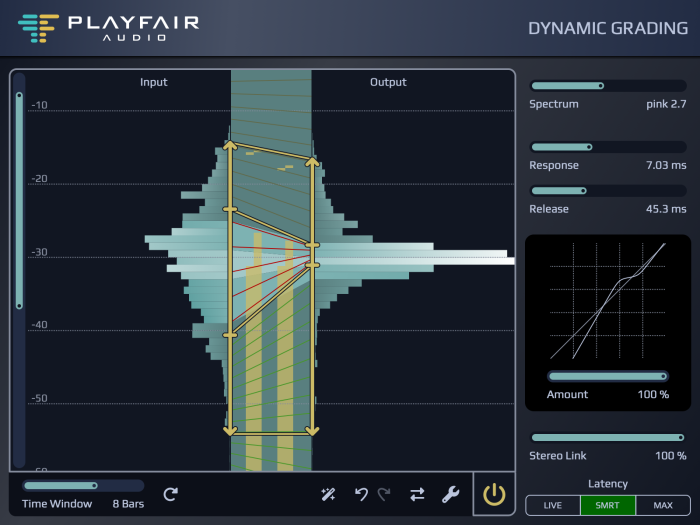The height and width of the screenshot is (525, 700).
Task: Click the magic wand auto-learn icon
Action: point(328,494)
